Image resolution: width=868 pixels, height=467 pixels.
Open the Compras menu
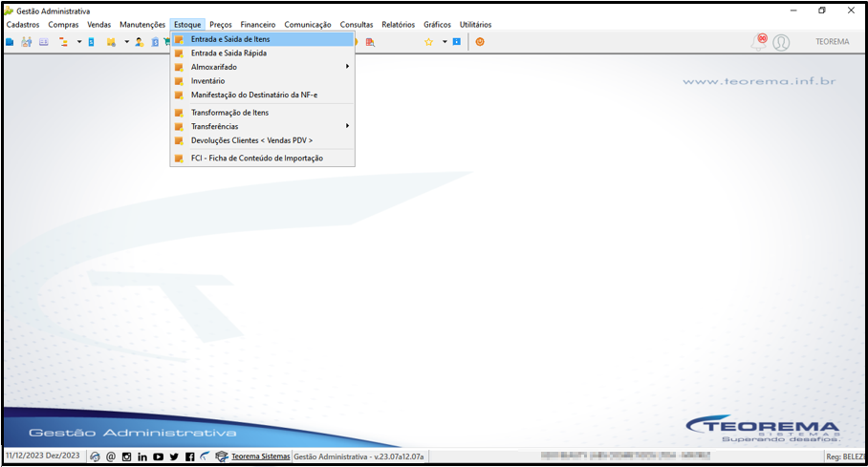pos(63,24)
